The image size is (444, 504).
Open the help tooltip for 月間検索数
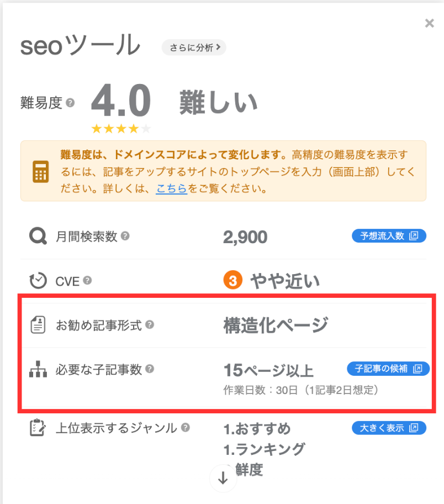(125, 235)
